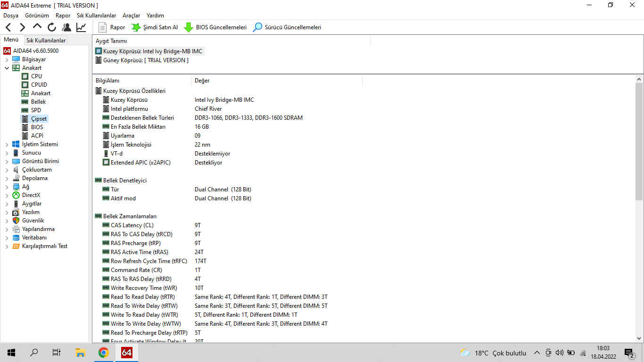Open the graph chart toolbar icon

[81, 27]
